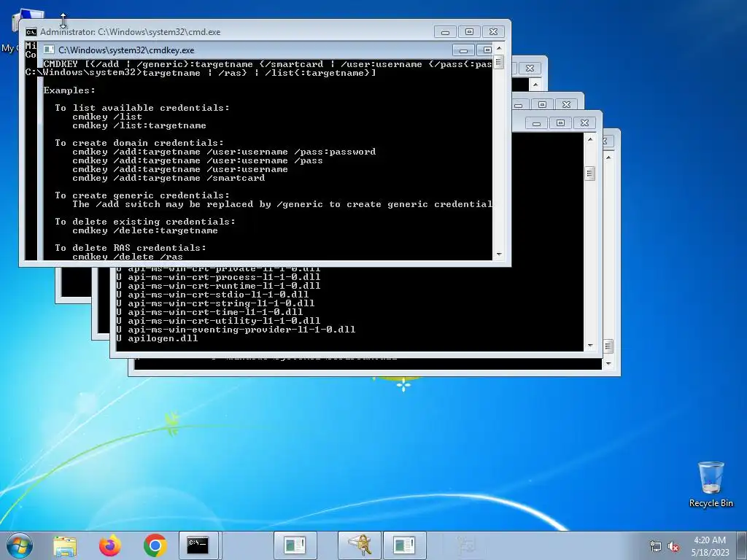The height and width of the screenshot is (560, 747).
Task: Minimize the Administrator cmd.exe window
Action: point(446,32)
